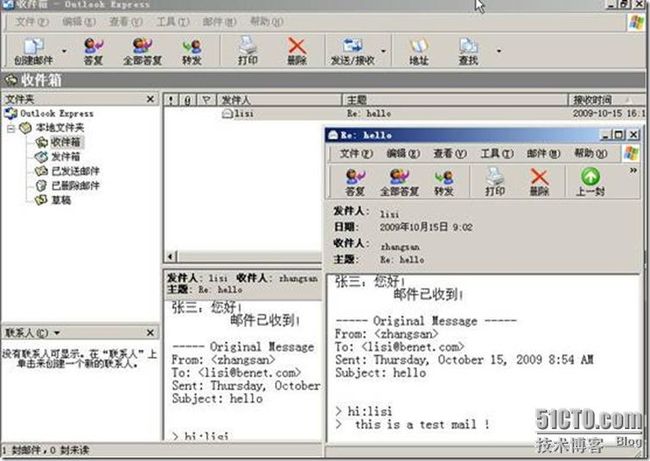This screenshot has height=461, width=650.
Task: Click received date 2009-10-15 cell
Action: [x=609, y=113]
